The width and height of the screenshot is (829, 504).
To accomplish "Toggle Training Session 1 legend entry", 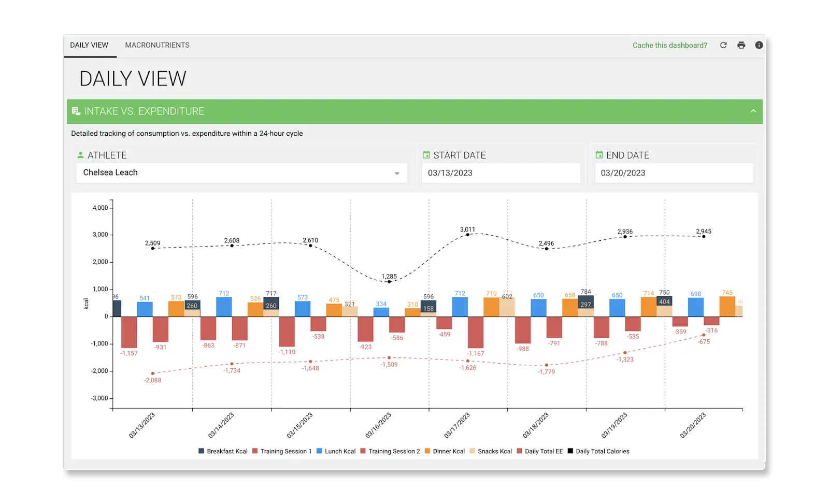I will 282,451.
